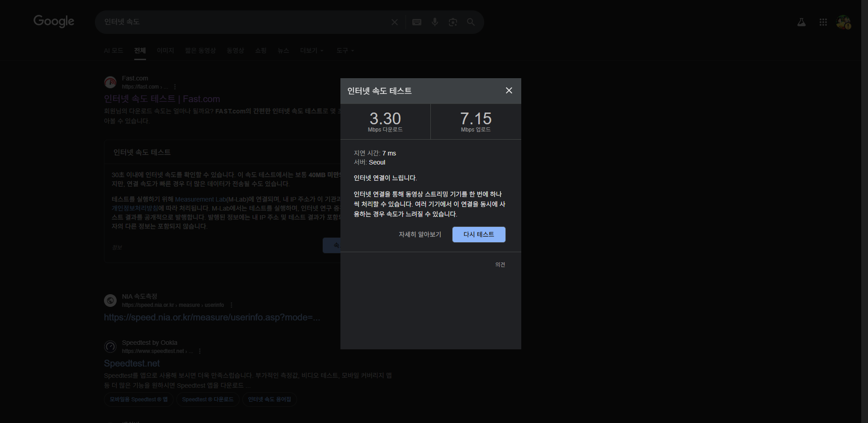Switch to the 뉴스 news tab

pos(283,51)
